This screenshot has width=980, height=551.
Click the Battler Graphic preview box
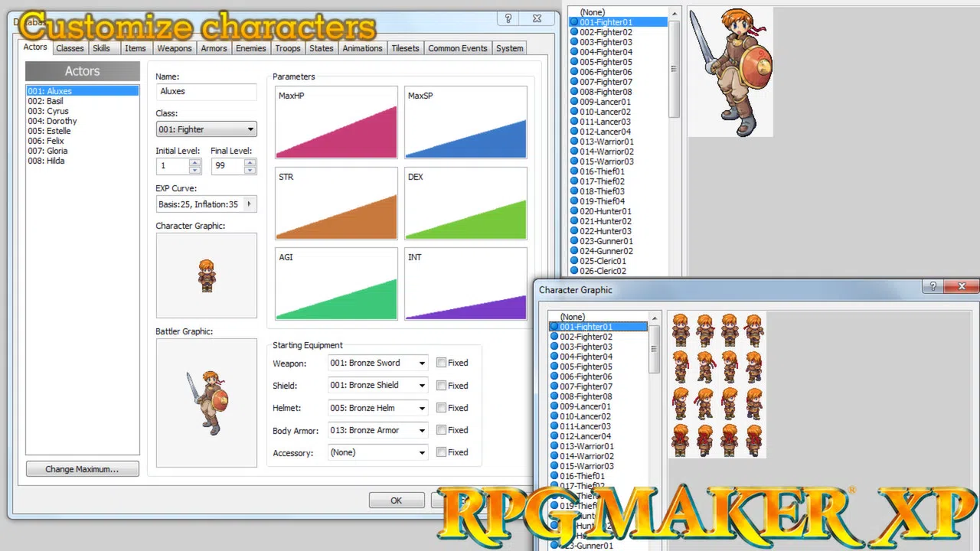coord(207,403)
